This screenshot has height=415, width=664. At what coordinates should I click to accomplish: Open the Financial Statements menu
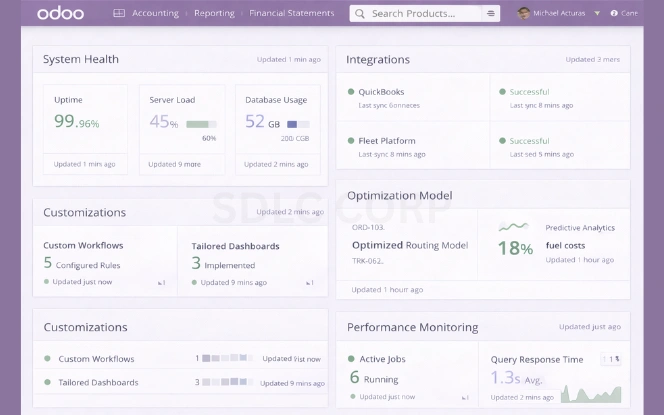[292, 13]
